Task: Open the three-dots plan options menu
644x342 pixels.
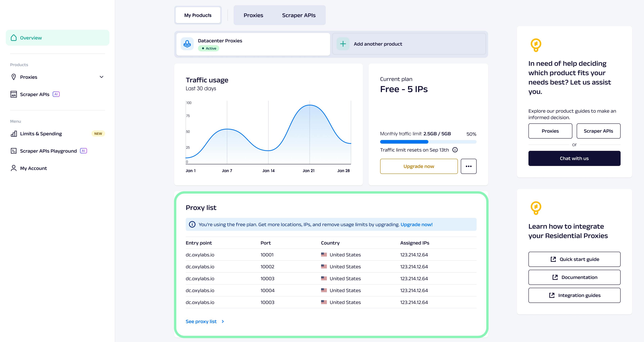Action: point(469,166)
